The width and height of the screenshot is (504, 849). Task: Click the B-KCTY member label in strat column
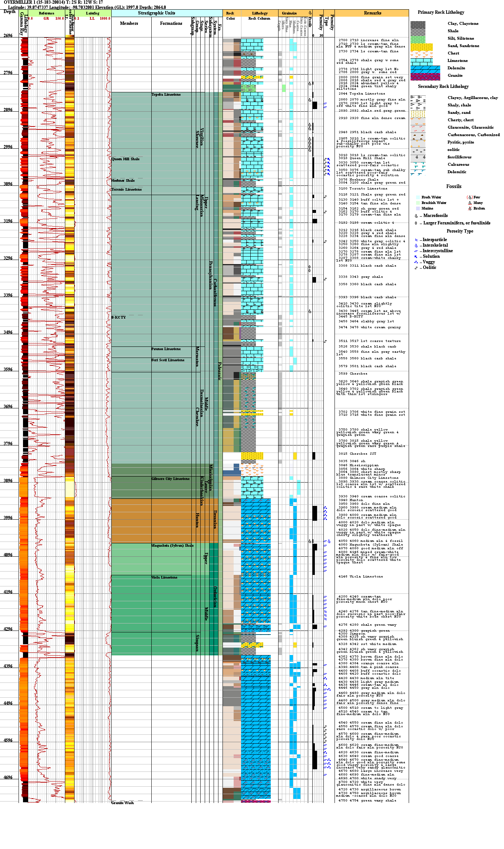119,317
